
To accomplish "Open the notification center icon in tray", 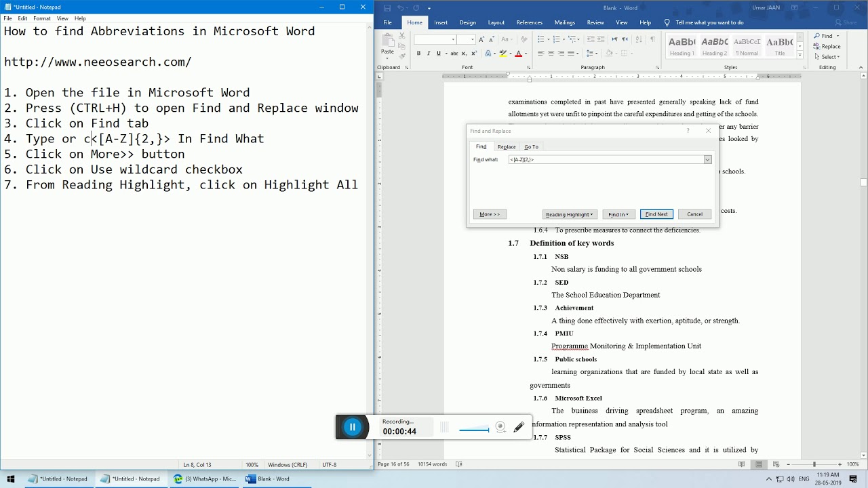I will coord(853,479).
